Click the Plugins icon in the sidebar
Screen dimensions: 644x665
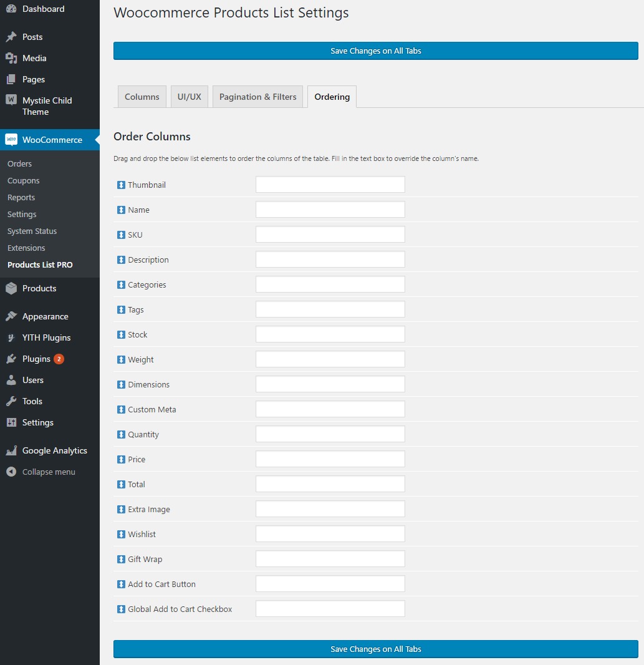point(11,359)
